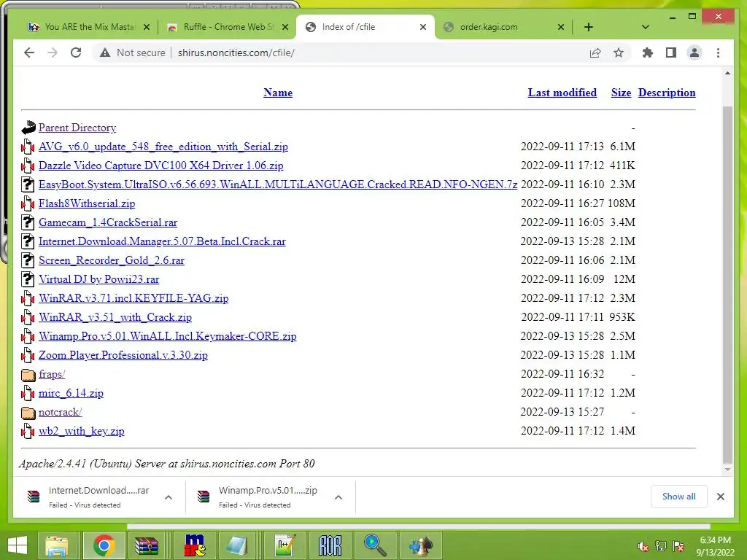Open a new tab with the plus button
The height and width of the screenshot is (560, 747).
[589, 27]
